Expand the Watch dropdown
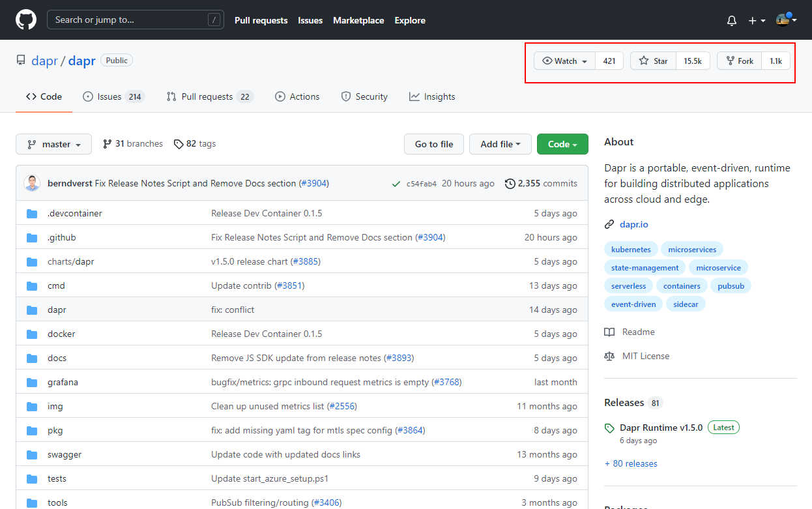Viewport: 812px width, 509px height. click(x=564, y=61)
